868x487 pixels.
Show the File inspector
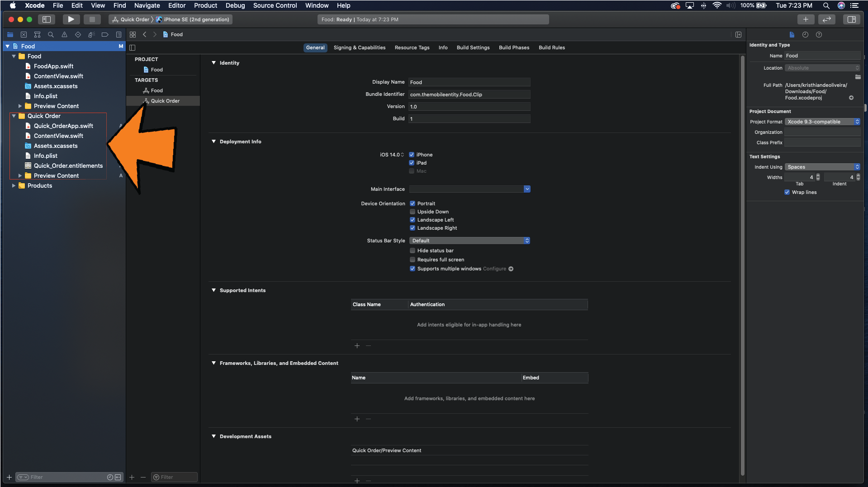click(x=792, y=34)
